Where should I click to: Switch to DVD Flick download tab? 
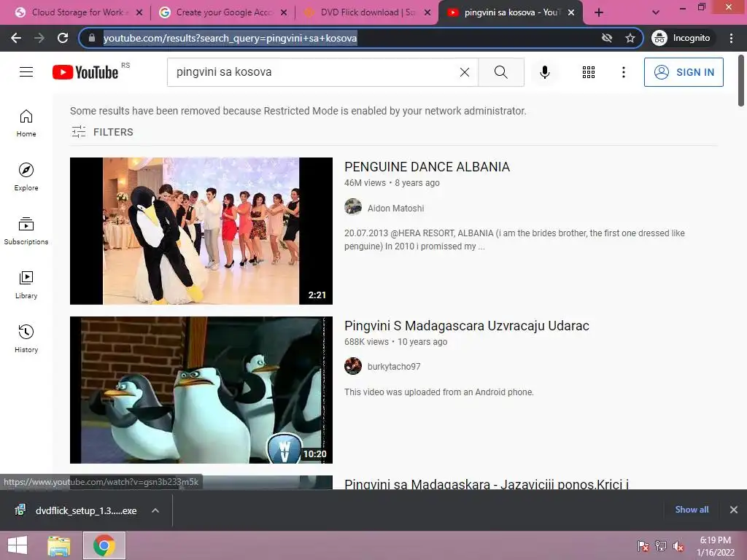366,12
